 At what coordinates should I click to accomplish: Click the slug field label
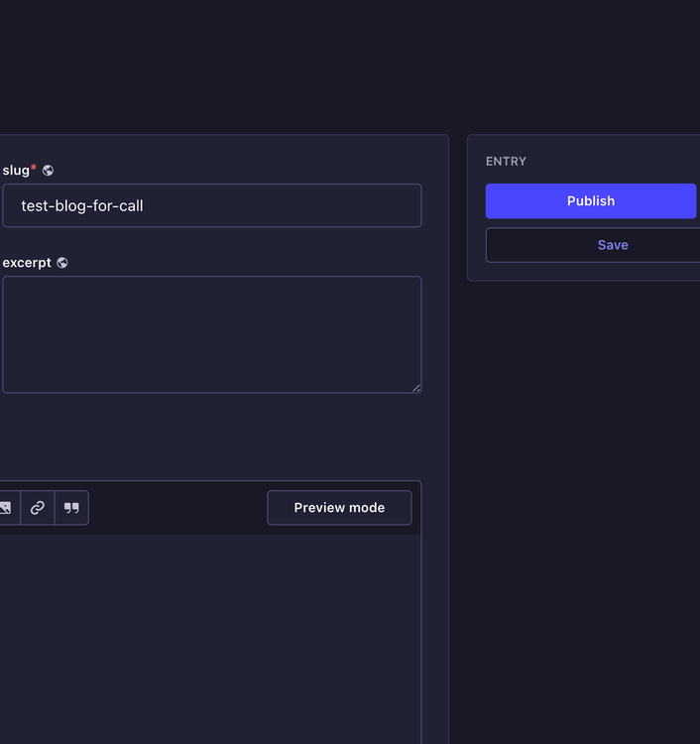pyautogui.click(x=16, y=171)
